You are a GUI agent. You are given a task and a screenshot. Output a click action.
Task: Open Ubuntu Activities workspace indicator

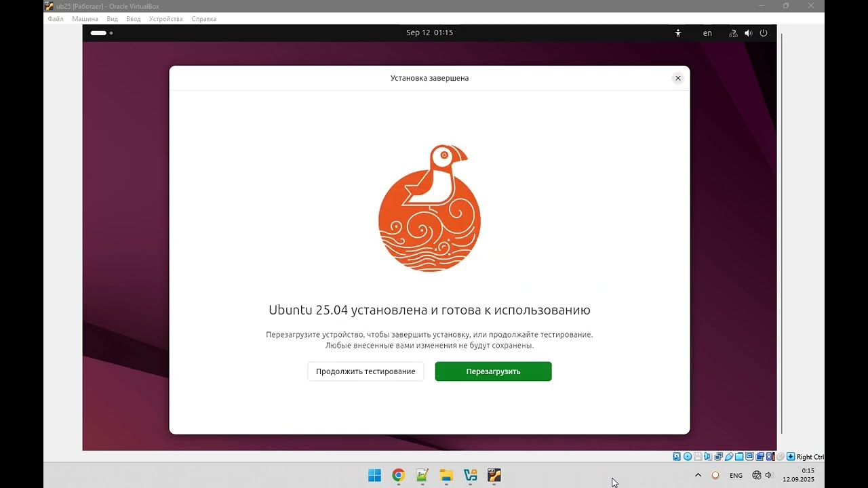point(102,33)
